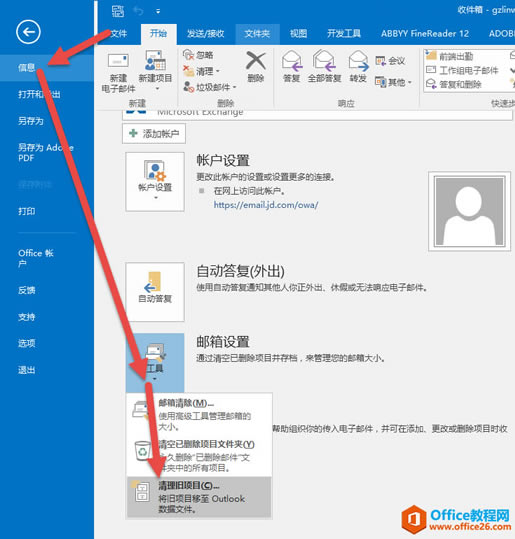The width and height of the screenshot is (515, 539).
Task: Select the 信息 menu item
Action: pos(47,68)
